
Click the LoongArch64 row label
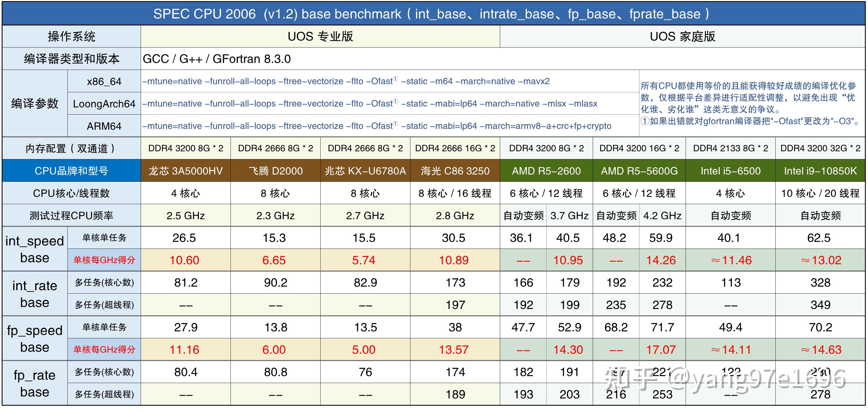tap(104, 104)
